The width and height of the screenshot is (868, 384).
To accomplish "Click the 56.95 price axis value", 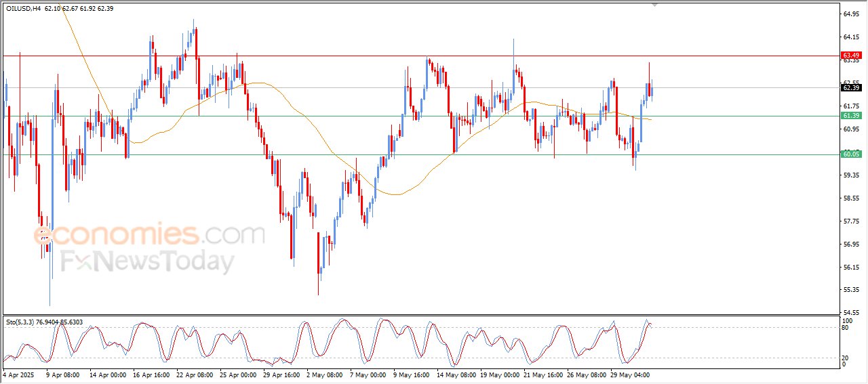I will 851,244.
